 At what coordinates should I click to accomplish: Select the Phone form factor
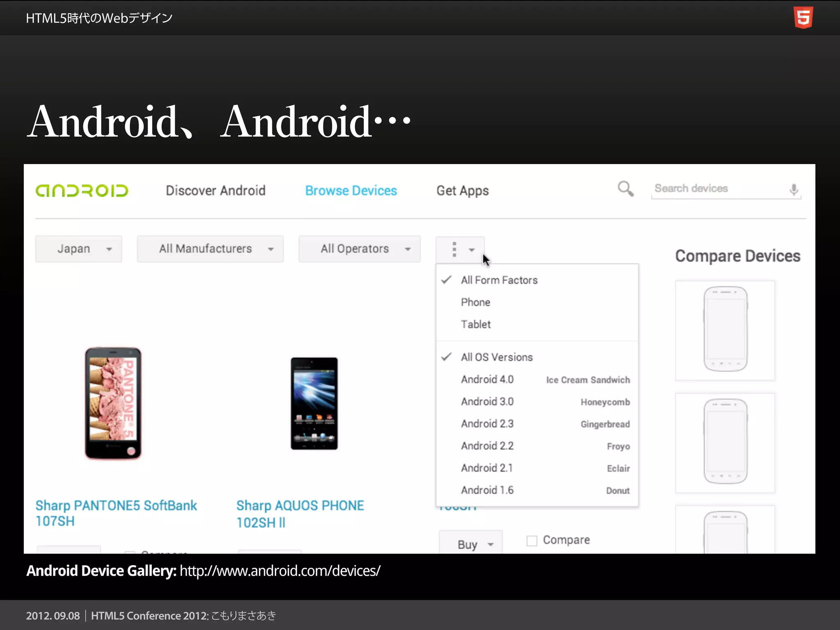pos(537,302)
